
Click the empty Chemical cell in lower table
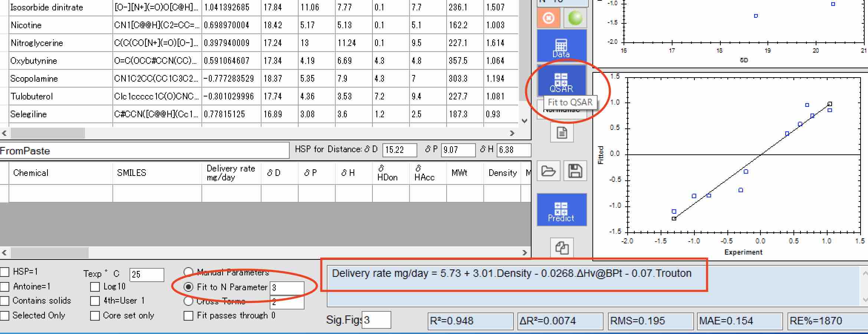point(61,193)
